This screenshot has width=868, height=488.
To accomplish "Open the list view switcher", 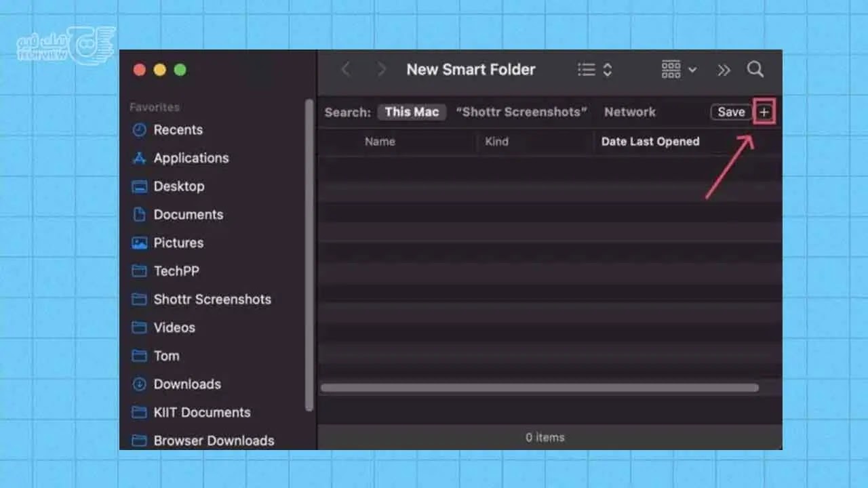I will (x=595, y=70).
